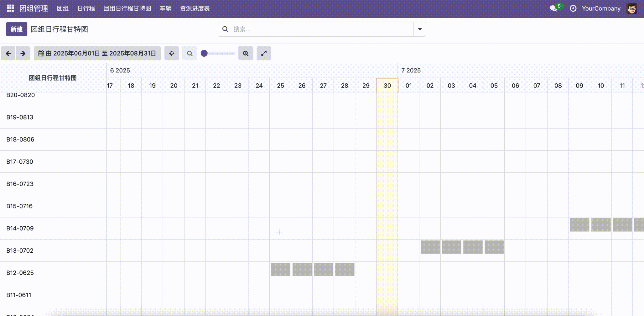Click the B13-0702 bar on July 03
The height and width of the screenshot is (316, 644).
(451, 247)
